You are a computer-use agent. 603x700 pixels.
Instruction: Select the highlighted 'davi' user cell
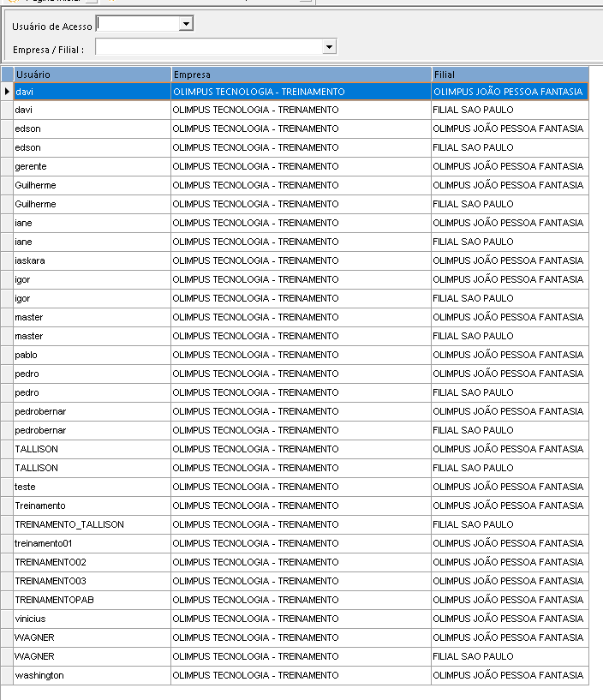93,92
